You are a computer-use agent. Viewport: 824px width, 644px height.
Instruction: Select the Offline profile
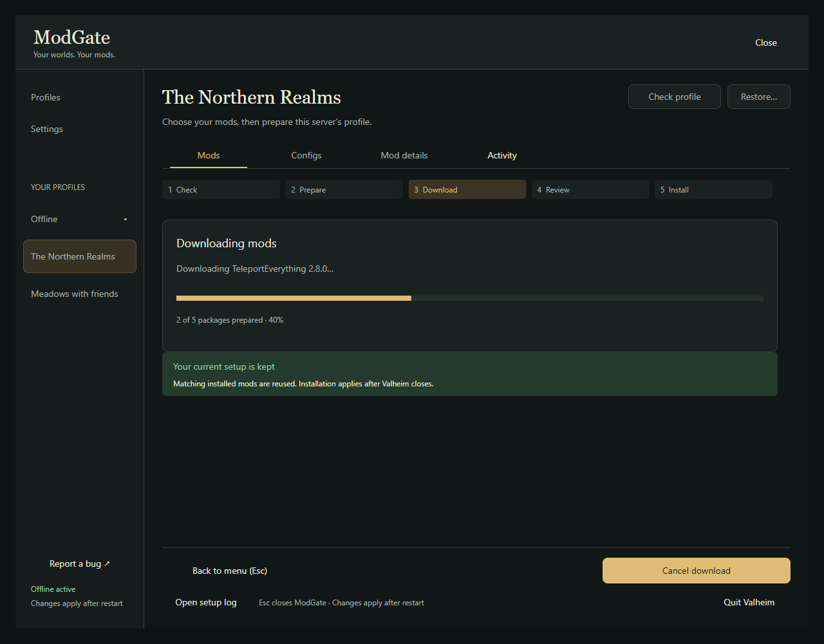click(x=79, y=219)
